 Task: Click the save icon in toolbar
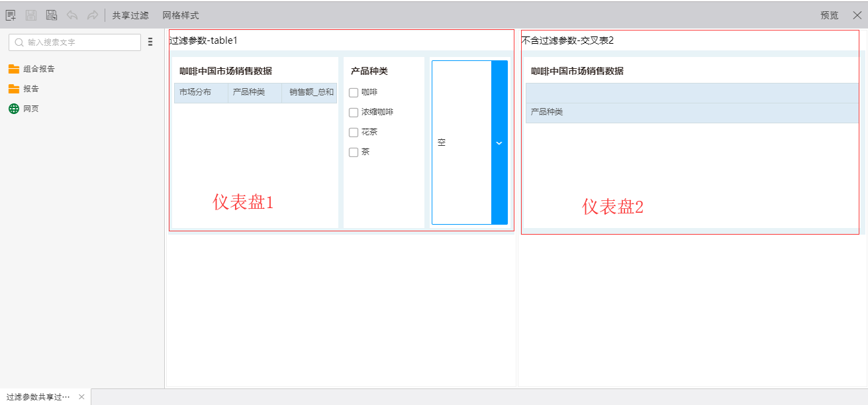30,15
